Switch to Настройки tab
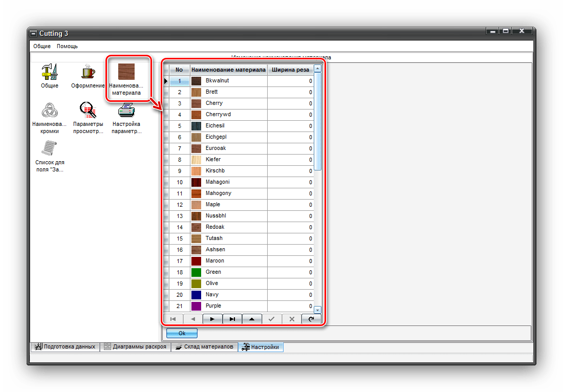The image size is (563, 392). pyautogui.click(x=261, y=347)
